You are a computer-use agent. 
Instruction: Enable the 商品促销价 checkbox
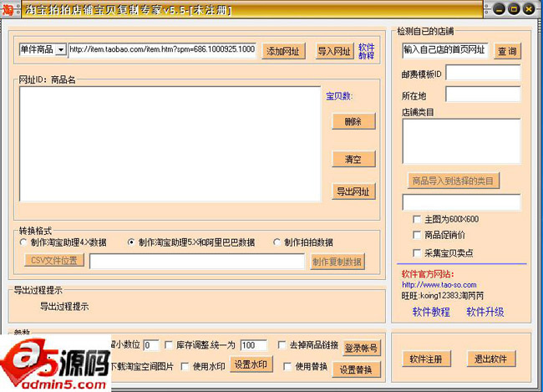coord(417,235)
